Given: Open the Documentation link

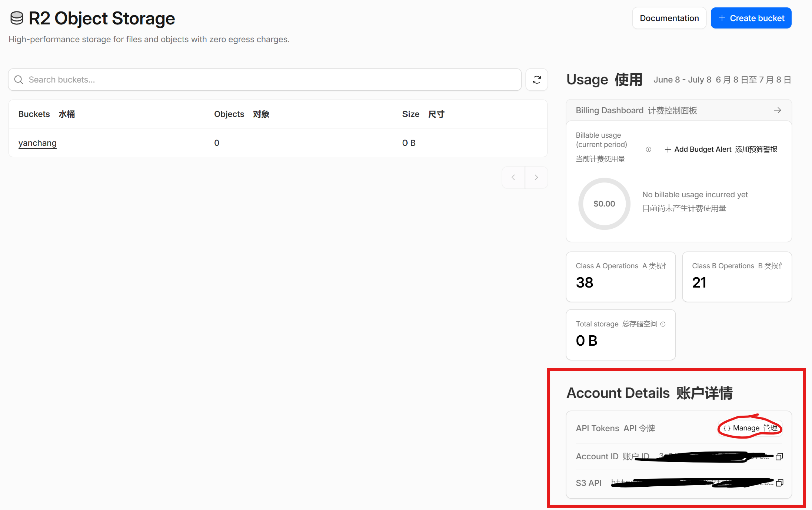Looking at the screenshot, I should pyautogui.click(x=669, y=18).
